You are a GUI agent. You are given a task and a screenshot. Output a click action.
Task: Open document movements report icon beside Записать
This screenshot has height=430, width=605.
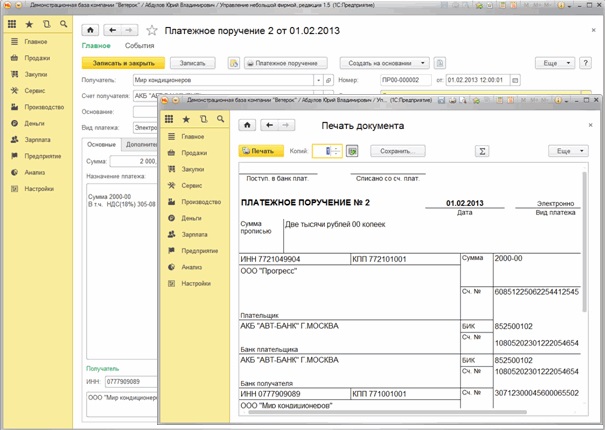point(234,63)
